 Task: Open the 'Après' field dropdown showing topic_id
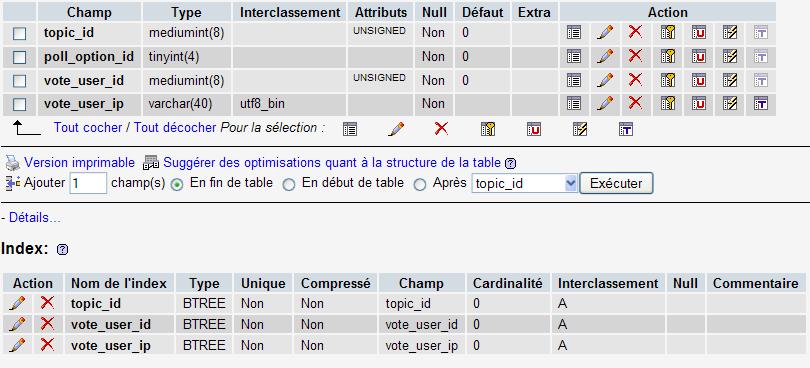[524, 183]
